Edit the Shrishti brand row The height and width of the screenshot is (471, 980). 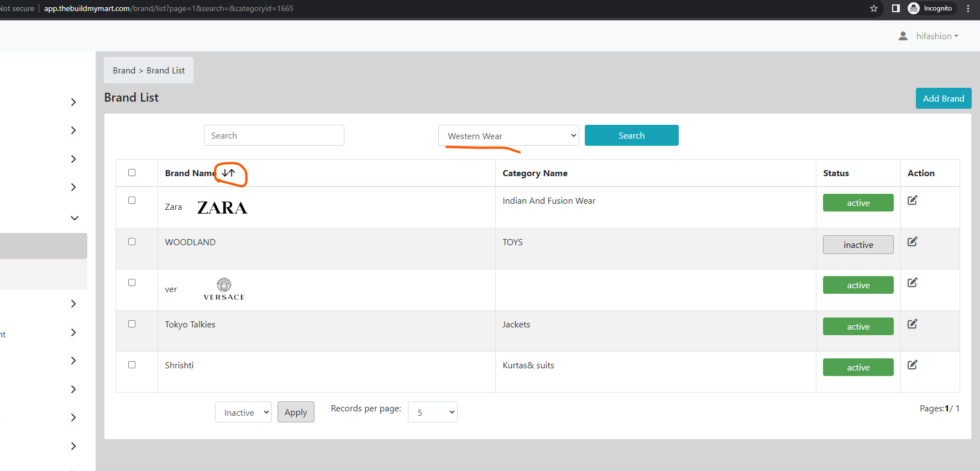[913, 365]
